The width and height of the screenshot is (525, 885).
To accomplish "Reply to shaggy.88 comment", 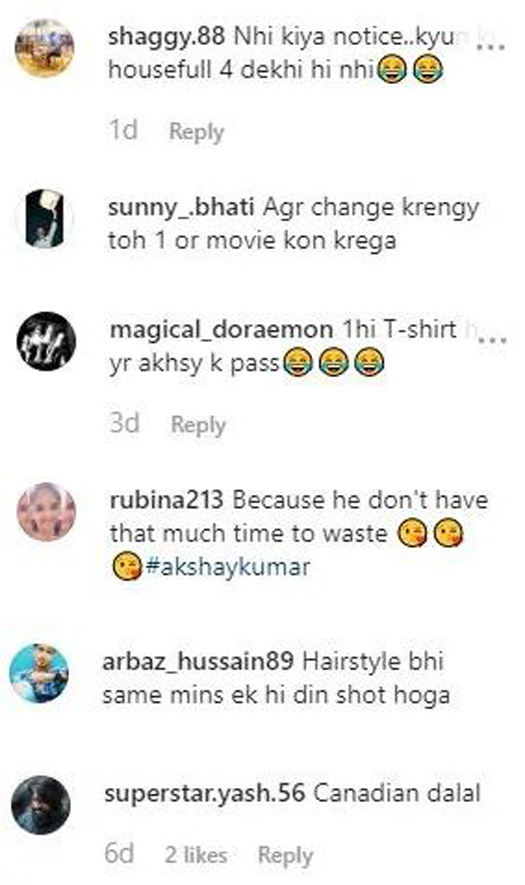I will (196, 132).
